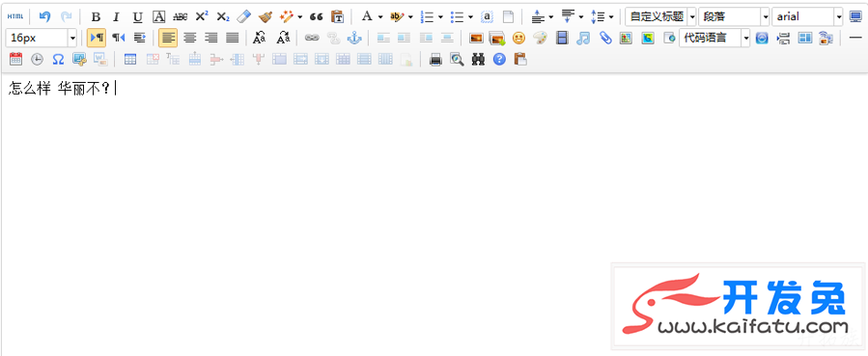Image resolution: width=868 pixels, height=356 pixels.
Task: Open special characters omega icon
Action: (58, 59)
